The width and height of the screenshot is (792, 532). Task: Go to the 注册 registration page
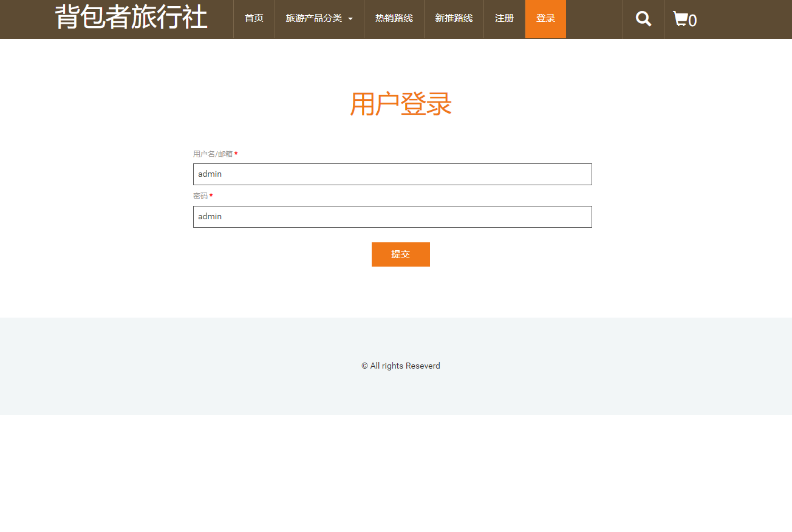pyautogui.click(x=504, y=19)
